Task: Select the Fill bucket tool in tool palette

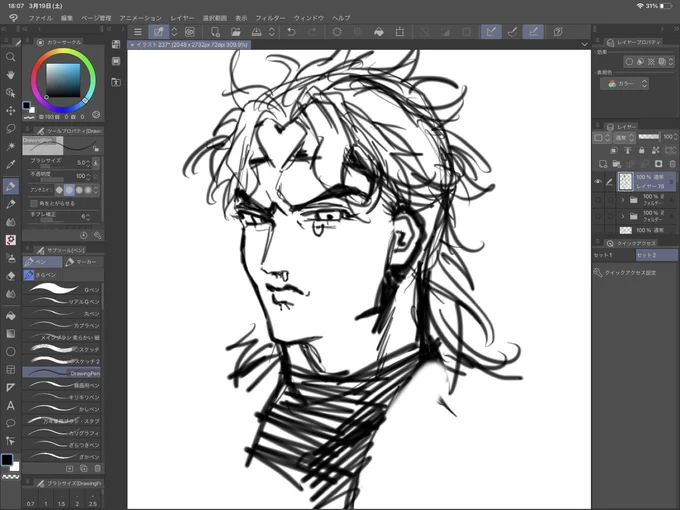Action: click(10, 316)
